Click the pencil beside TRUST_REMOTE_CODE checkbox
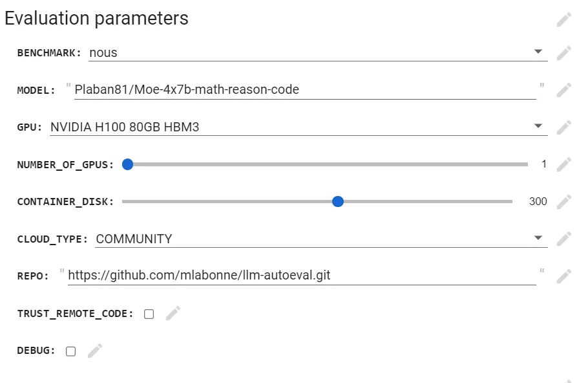Image resolution: width=588 pixels, height=383 pixels. (173, 313)
